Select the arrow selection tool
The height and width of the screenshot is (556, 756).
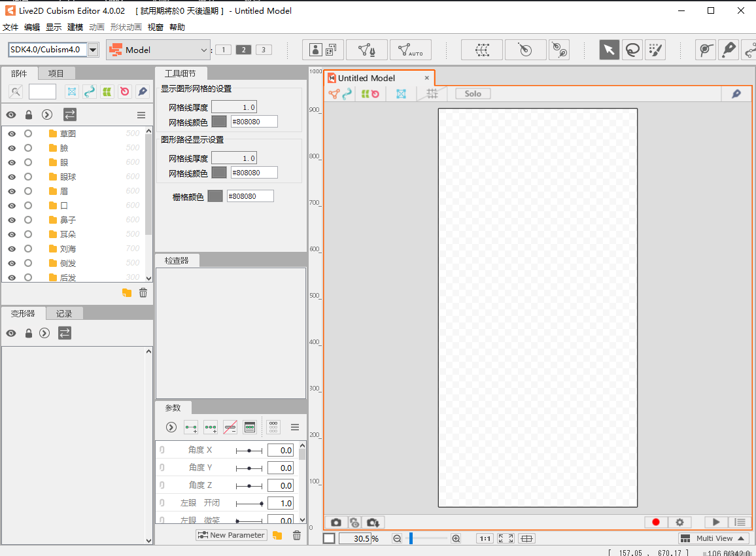click(609, 50)
